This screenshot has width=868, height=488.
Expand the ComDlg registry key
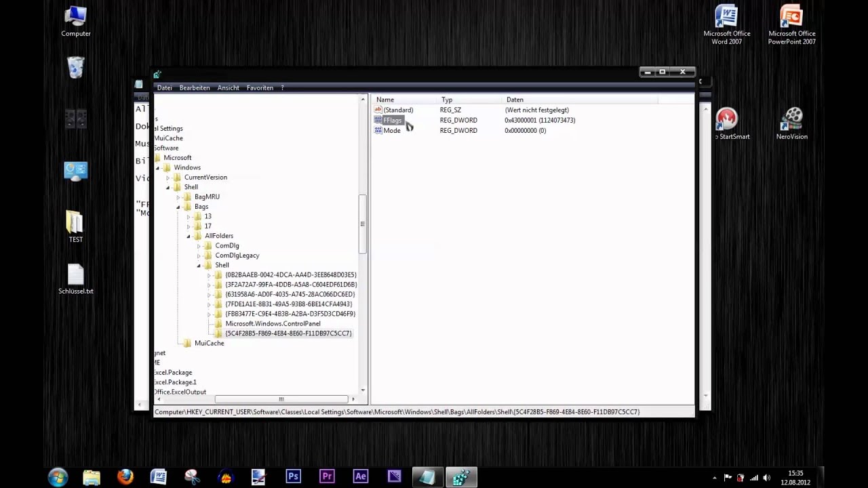click(199, 246)
